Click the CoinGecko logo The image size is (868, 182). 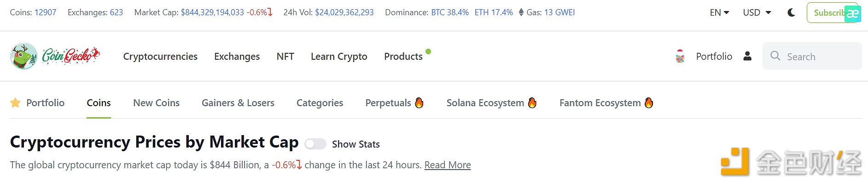[55, 56]
